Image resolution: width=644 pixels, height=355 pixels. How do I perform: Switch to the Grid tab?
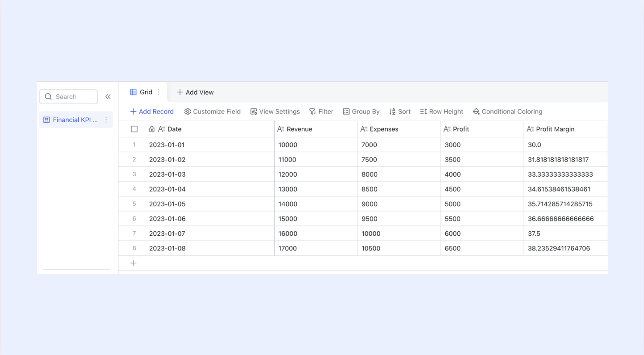(143, 92)
